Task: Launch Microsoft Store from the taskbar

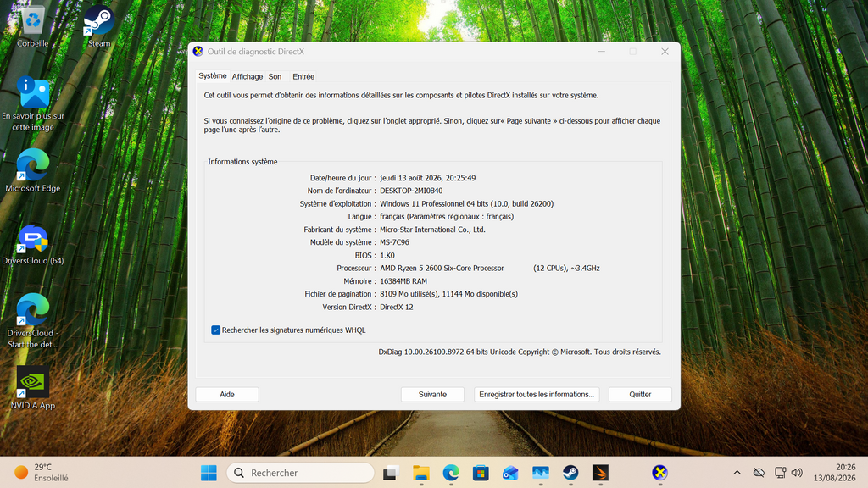Action: (x=481, y=473)
